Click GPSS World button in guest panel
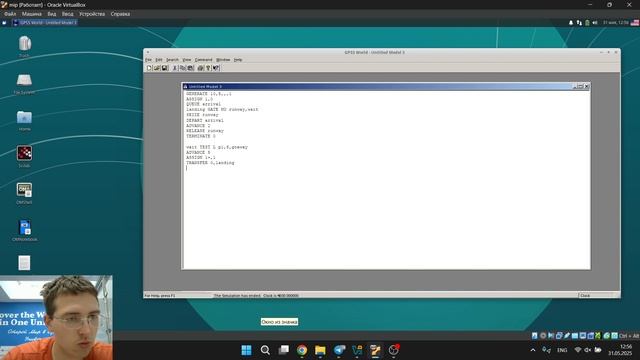Screen dimensions: 640x360 [44, 22]
